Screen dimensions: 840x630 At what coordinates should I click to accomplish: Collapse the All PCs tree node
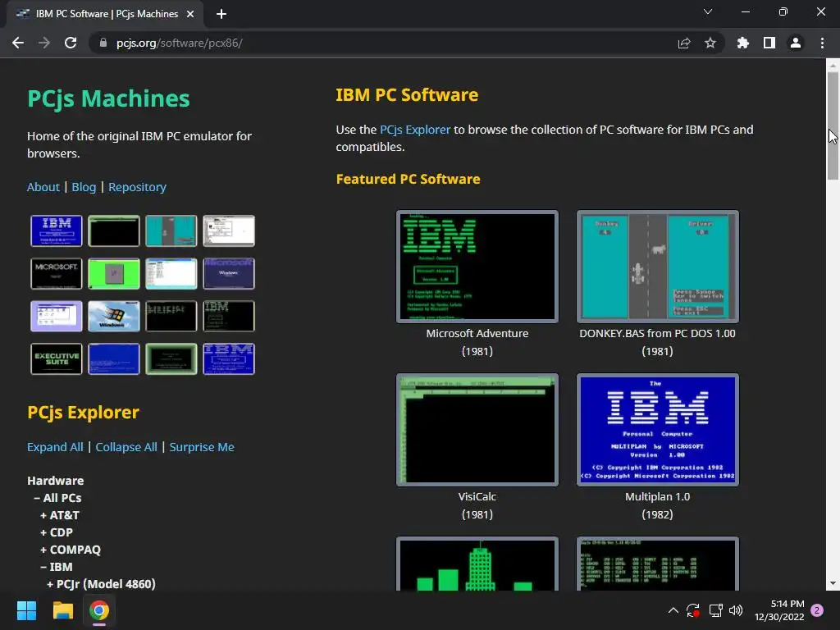pos(57,498)
